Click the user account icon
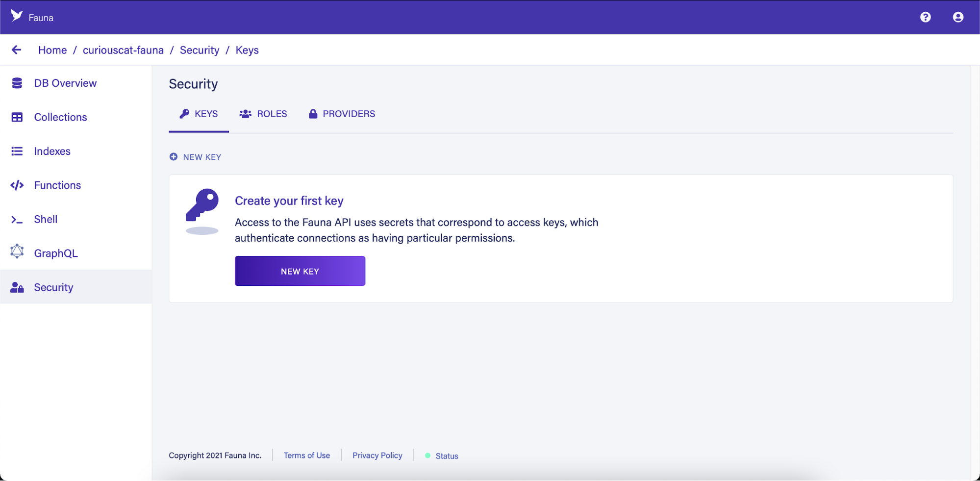Screen dimensions: 980x481 pos(957,17)
